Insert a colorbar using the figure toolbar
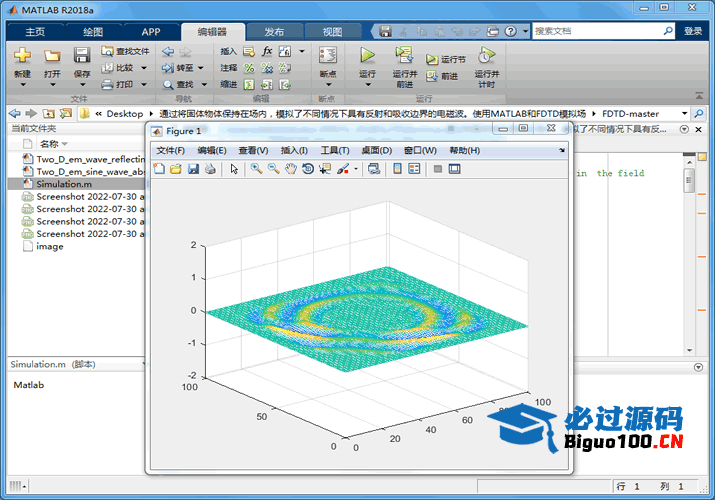This screenshot has width=715, height=500. coord(397,169)
